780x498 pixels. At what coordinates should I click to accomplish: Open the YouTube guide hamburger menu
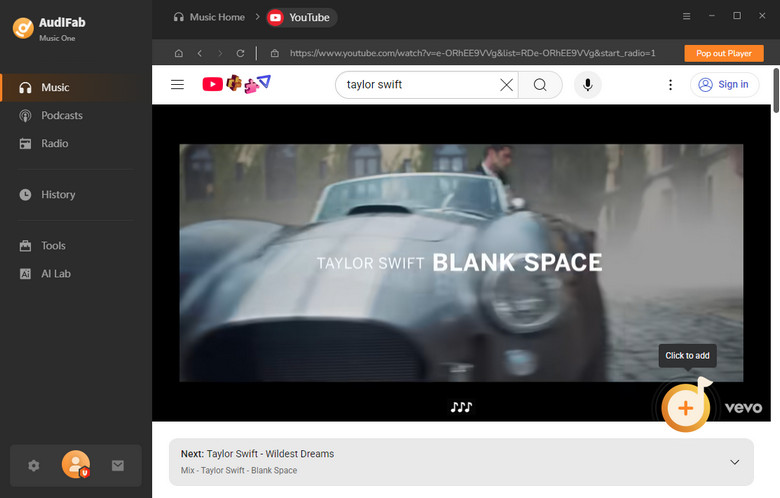point(178,85)
